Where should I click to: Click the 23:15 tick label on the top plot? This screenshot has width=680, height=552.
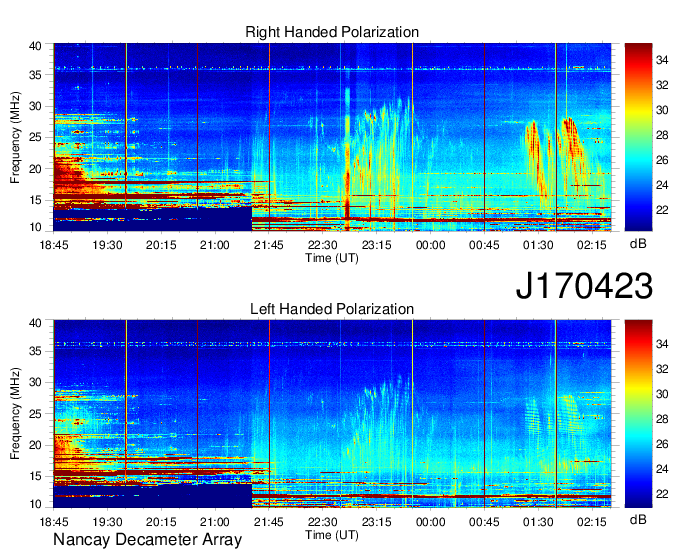(376, 245)
